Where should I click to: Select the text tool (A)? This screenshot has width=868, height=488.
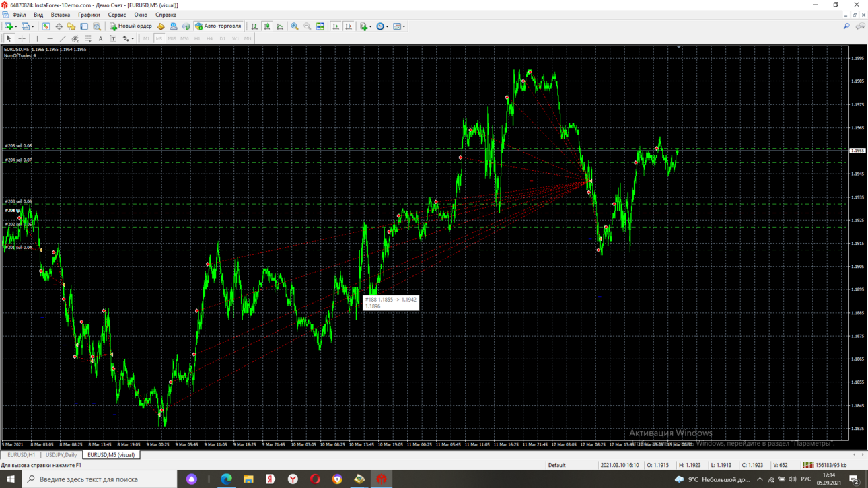pyautogui.click(x=101, y=38)
